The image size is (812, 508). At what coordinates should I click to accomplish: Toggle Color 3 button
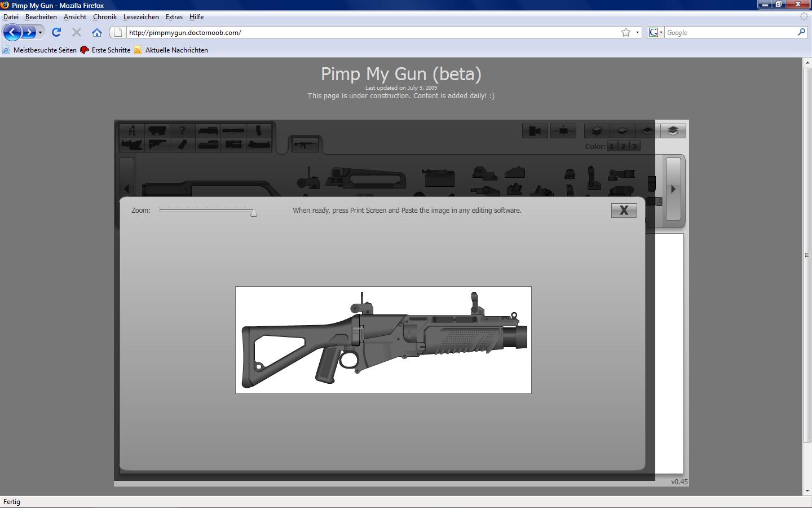(634, 146)
